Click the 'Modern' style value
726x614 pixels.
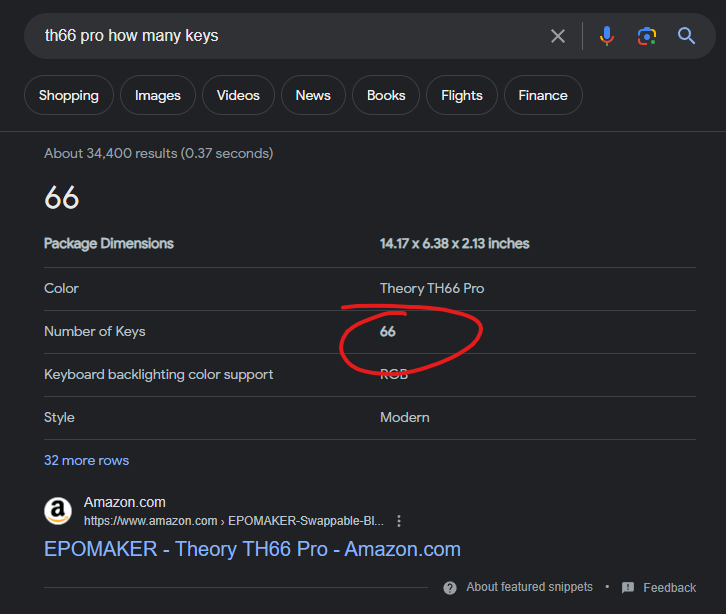(405, 418)
